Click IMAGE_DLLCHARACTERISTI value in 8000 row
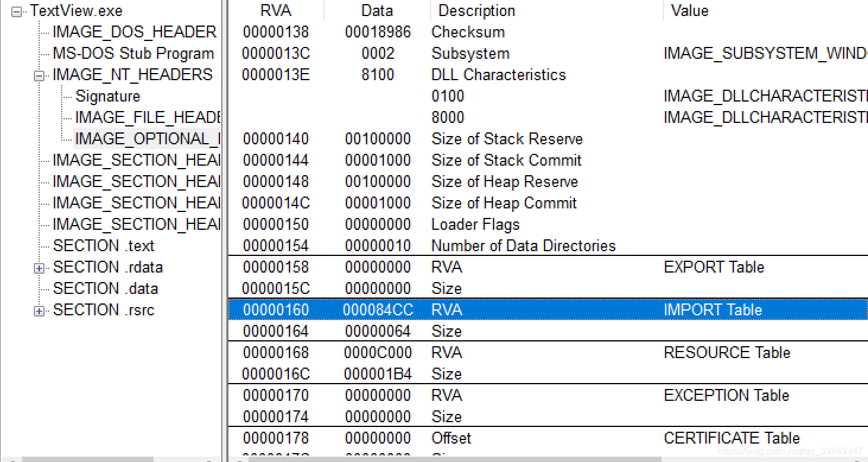This screenshot has height=462, width=868. click(x=765, y=118)
